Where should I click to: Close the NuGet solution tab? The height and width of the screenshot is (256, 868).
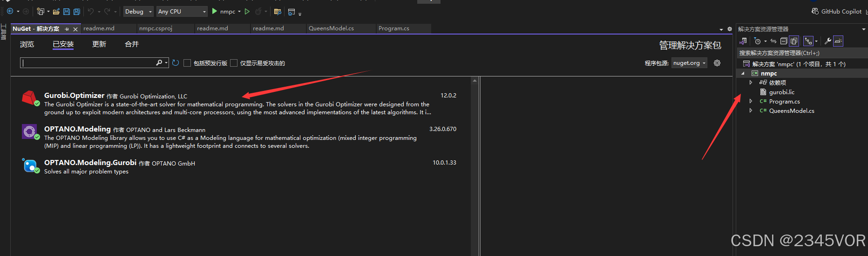point(75,29)
